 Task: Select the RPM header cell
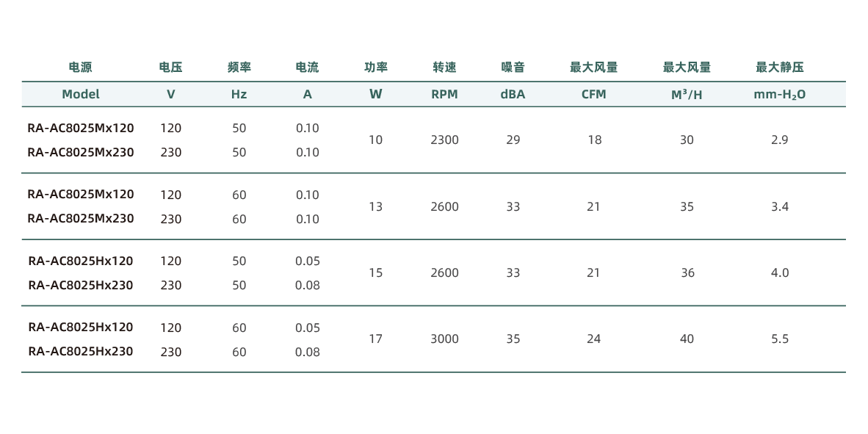click(x=444, y=94)
